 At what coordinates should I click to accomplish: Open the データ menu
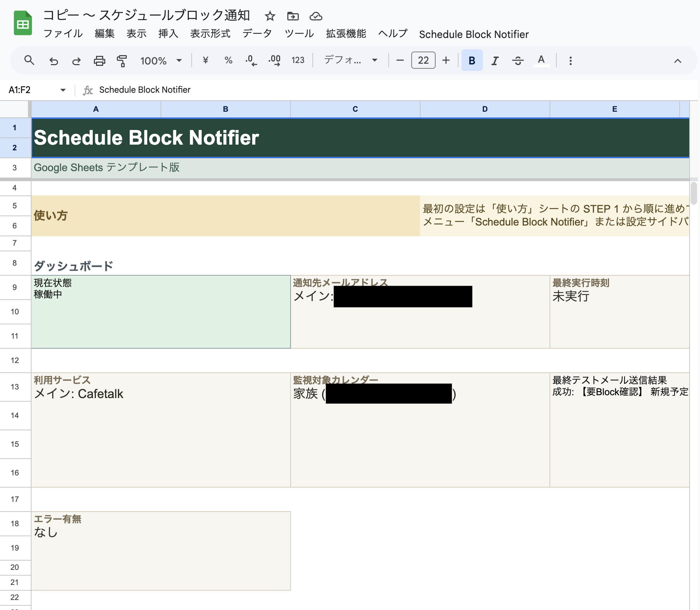pyautogui.click(x=256, y=34)
